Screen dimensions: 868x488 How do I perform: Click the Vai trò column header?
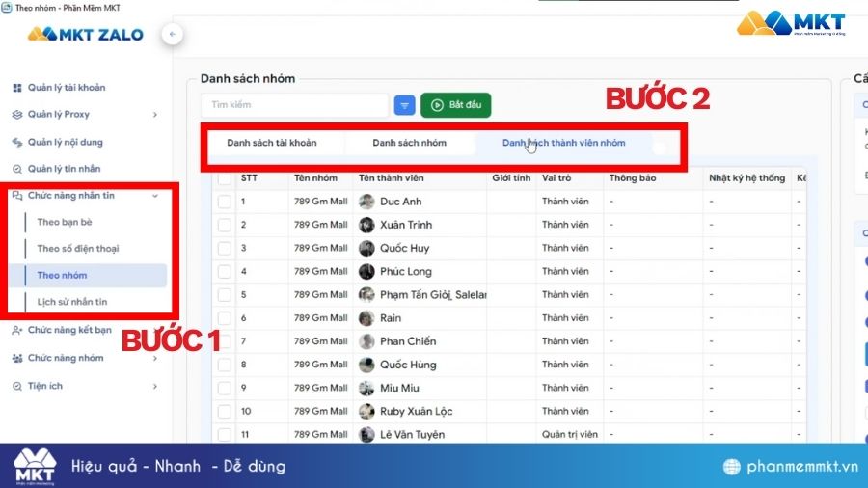click(556, 178)
